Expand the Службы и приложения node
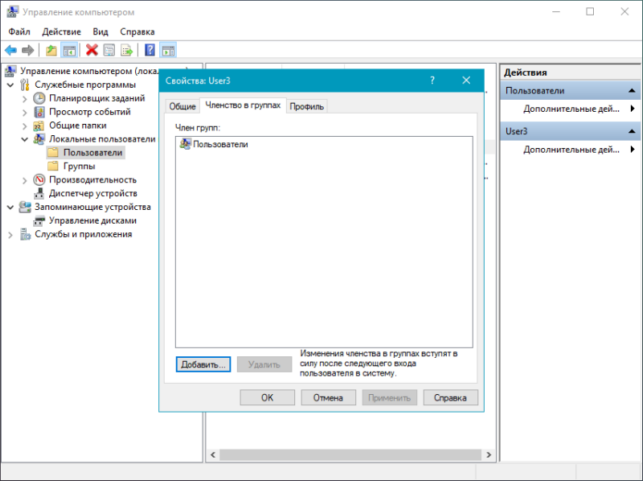 11,235
